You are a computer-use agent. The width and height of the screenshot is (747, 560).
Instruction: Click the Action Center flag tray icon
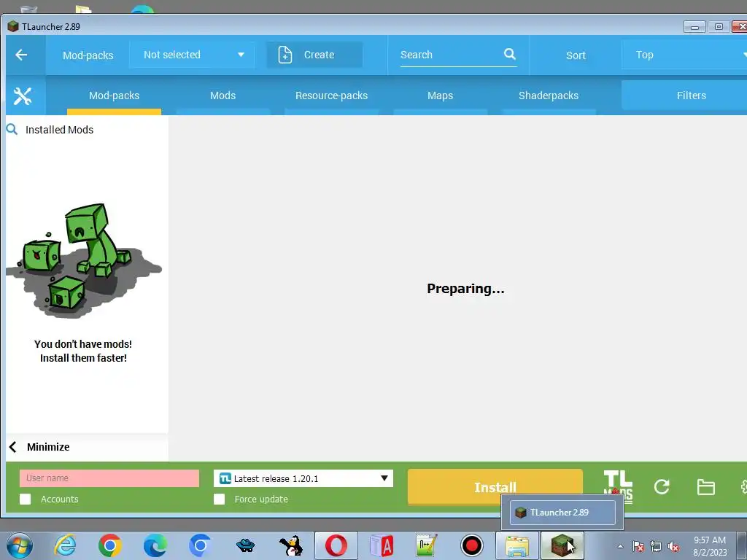638,546
